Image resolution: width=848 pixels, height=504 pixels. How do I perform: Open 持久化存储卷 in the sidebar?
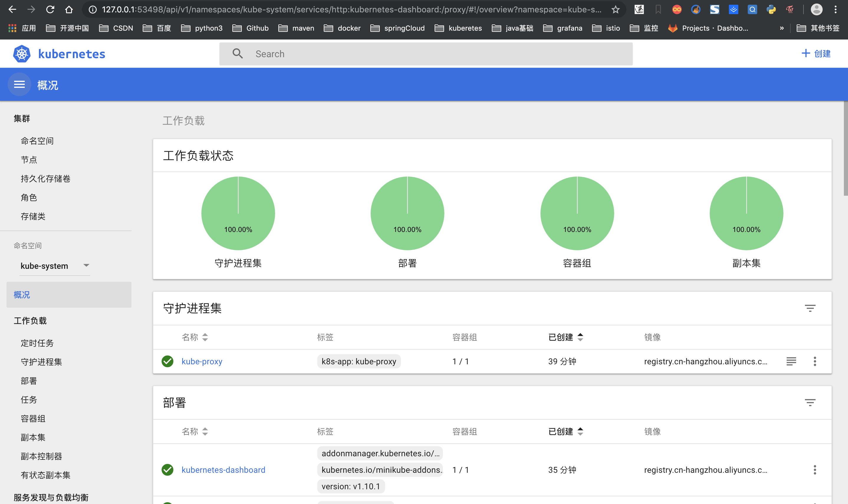[x=45, y=179]
